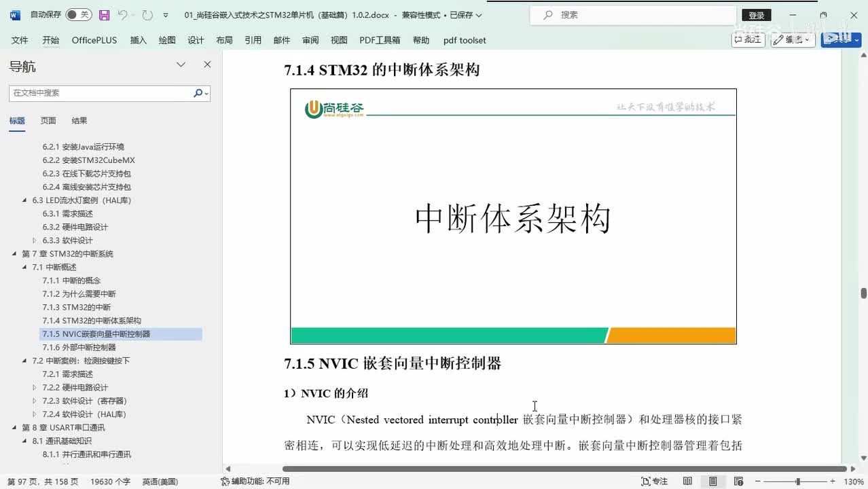Viewport: 868px width, 489px height.
Task: Open the 引用 ribbon tab
Action: click(x=253, y=40)
